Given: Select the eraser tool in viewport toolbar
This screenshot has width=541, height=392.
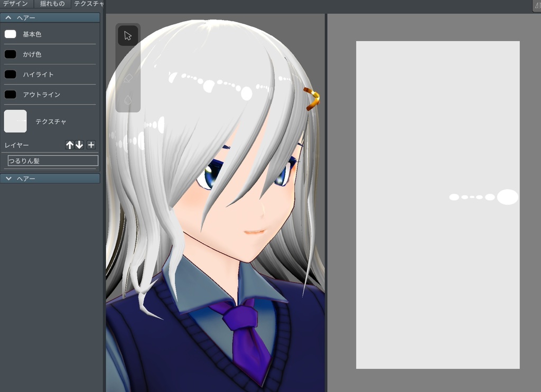Looking at the screenshot, I should tap(128, 78).
